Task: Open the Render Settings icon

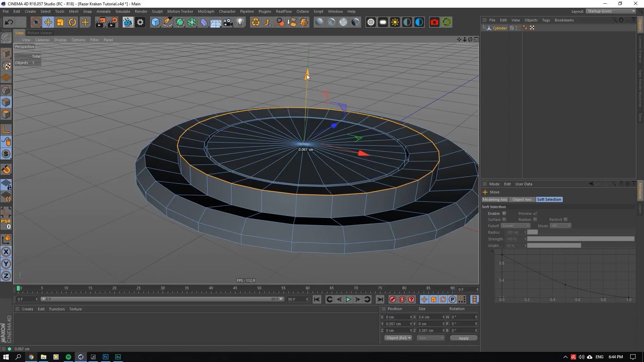Action: [140, 22]
